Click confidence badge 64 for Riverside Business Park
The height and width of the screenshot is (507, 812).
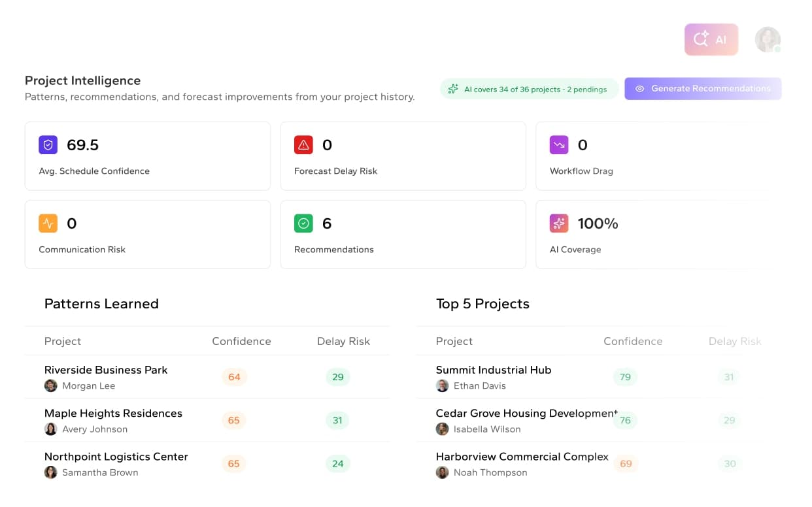coord(234,377)
